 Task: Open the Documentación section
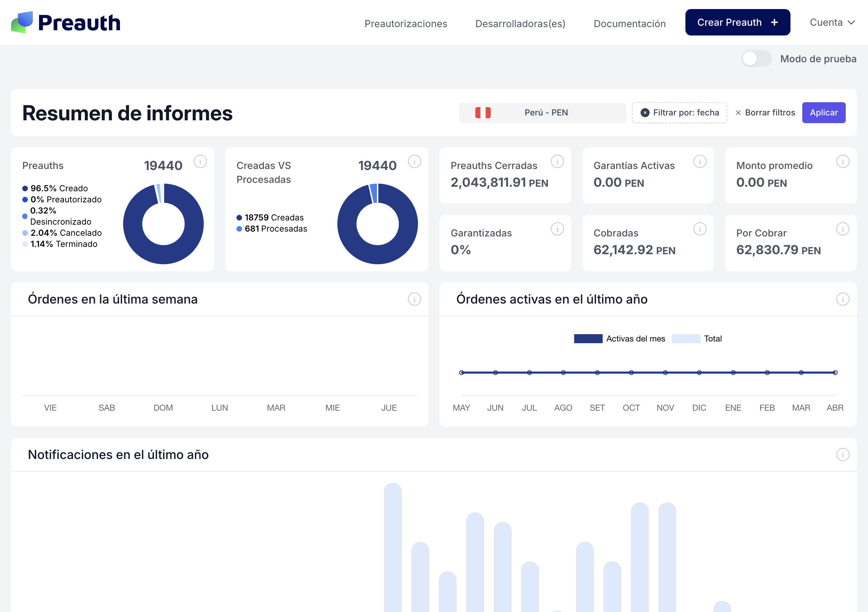[x=629, y=23]
